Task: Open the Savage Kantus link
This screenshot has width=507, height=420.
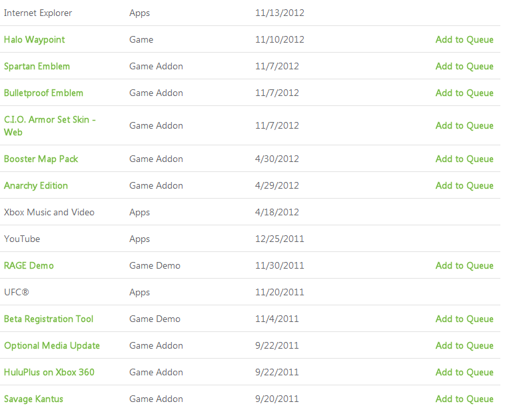Action: click(34, 399)
